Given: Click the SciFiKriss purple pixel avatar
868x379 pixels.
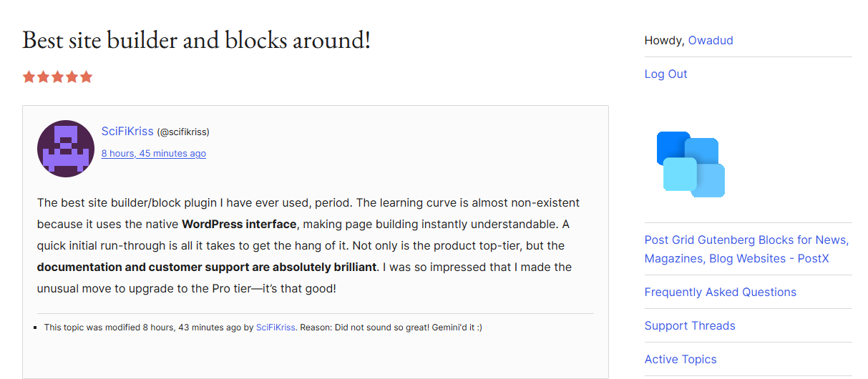Looking at the screenshot, I should tap(65, 149).
